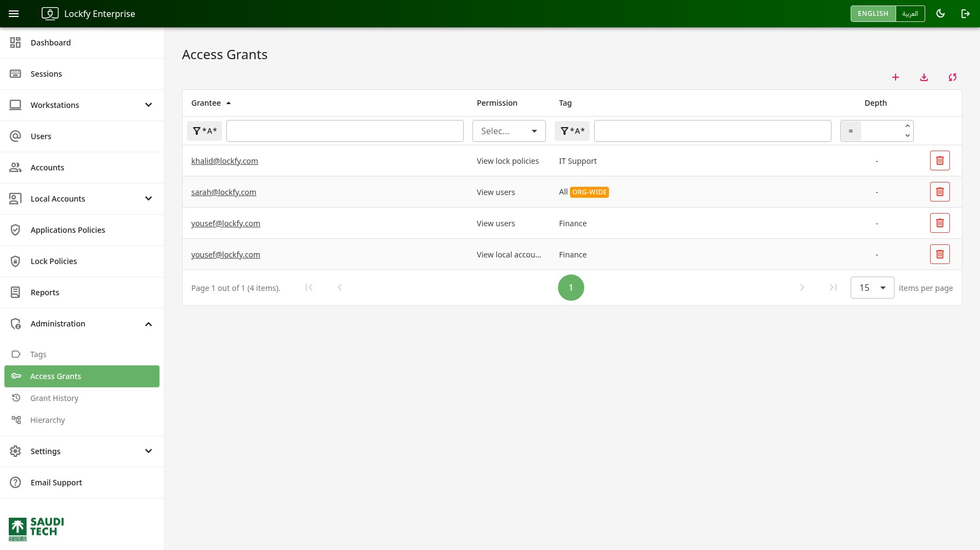This screenshot has width=980, height=550.
Task: Open Hierarchy page
Action: point(82,420)
